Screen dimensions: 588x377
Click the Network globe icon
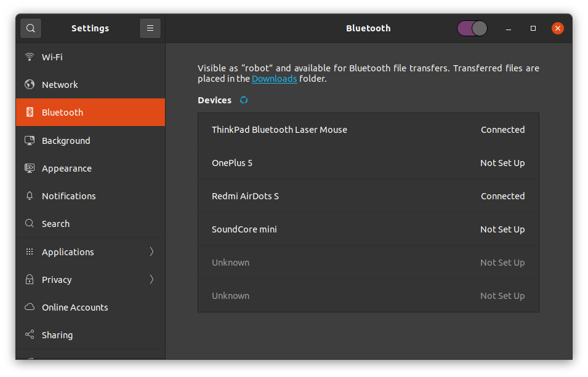click(x=30, y=85)
